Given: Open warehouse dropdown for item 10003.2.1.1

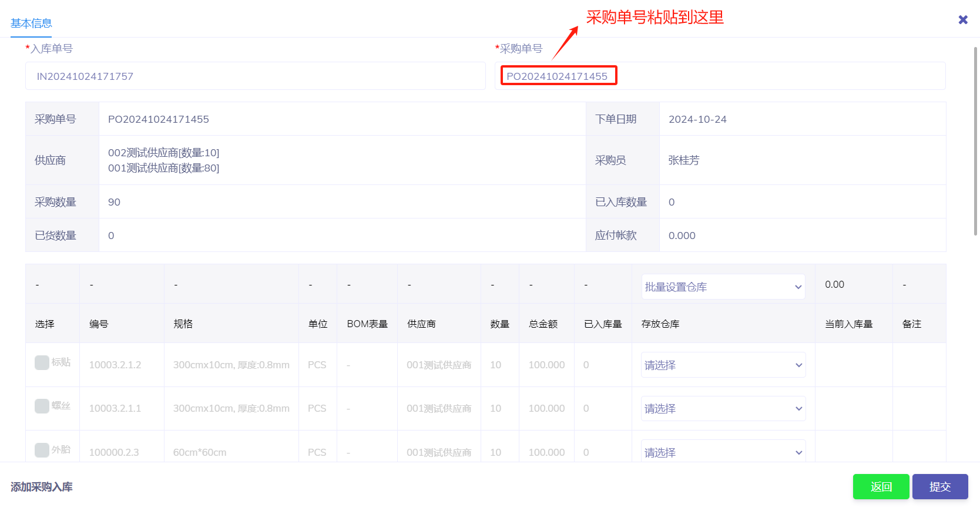Looking at the screenshot, I should tap(723, 409).
